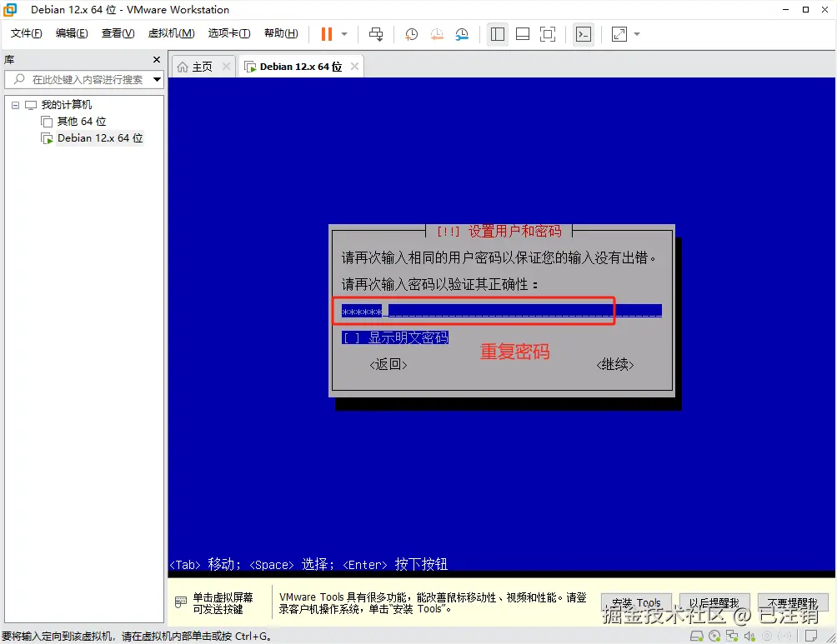
Task: Open the 虚拟机(M) menu
Action: pos(171,33)
